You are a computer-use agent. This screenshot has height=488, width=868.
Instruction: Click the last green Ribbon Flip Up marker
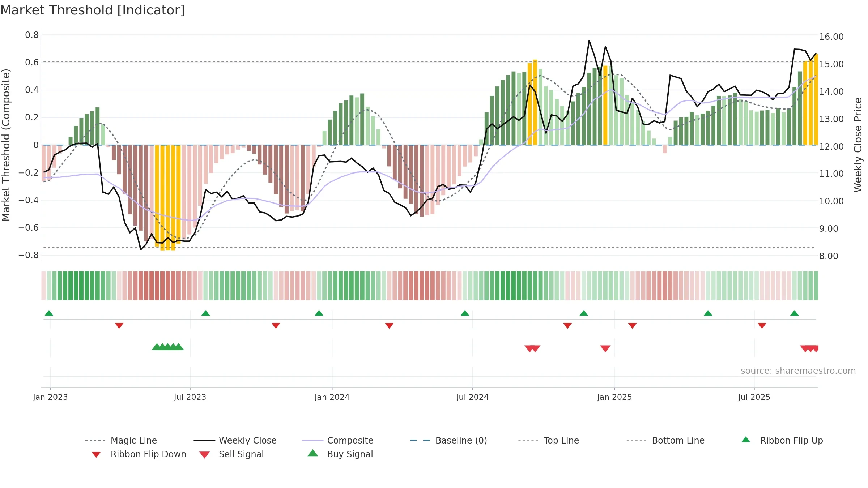click(x=794, y=313)
